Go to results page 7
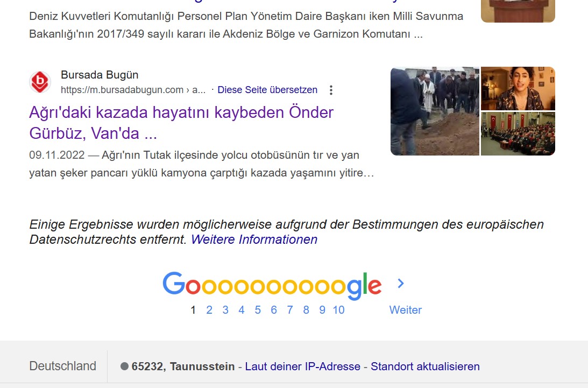This screenshot has height=388, width=588. click(x=290, y=310)
